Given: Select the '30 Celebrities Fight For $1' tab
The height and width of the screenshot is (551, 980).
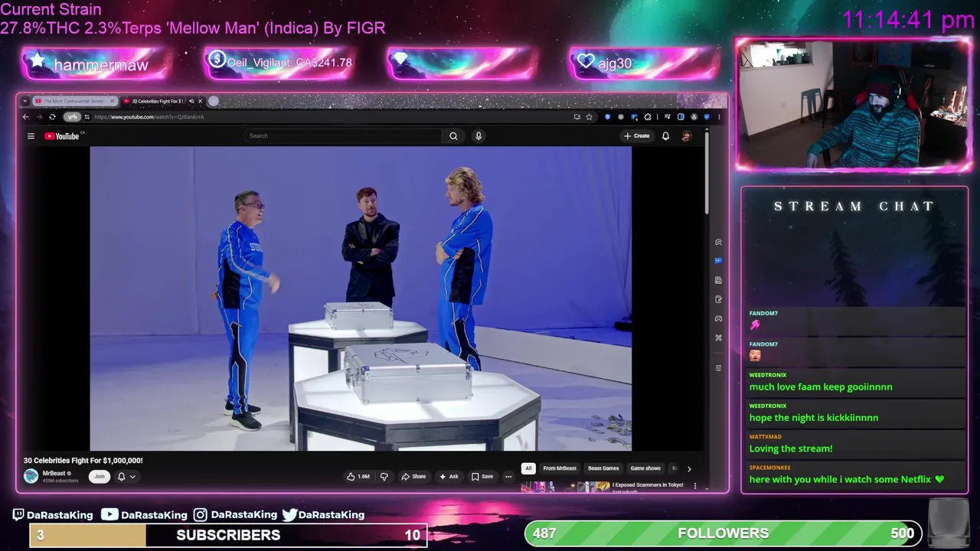Looking at the screenshot, I should pyautogui.click(x=158, y=101).
